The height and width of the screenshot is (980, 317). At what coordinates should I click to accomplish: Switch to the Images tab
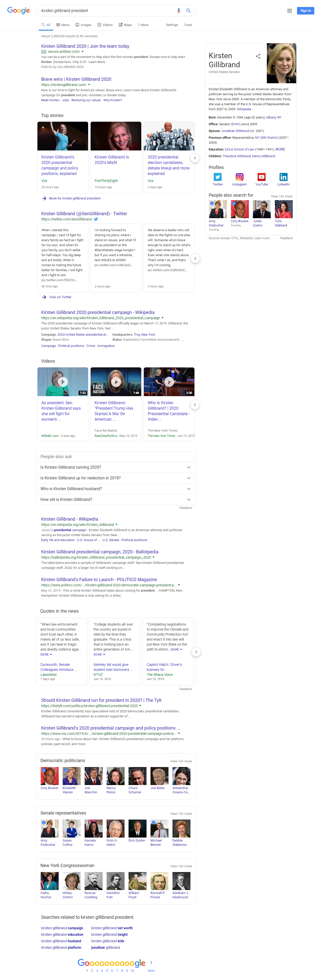click(84, 25)
